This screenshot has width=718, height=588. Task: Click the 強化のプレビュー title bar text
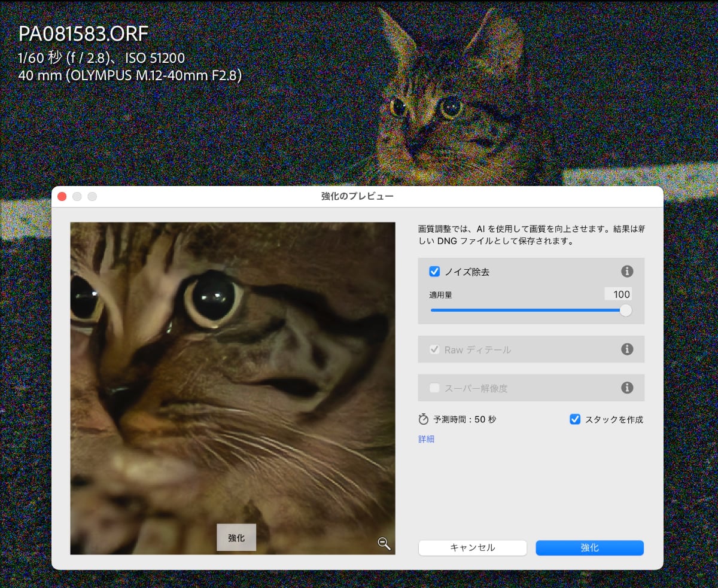click(357, 196)
